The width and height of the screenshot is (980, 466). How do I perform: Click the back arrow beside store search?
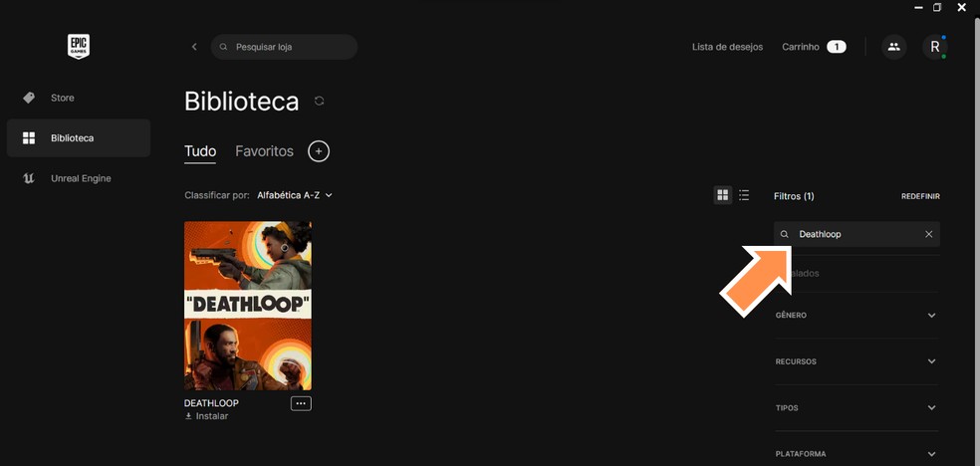194,47
